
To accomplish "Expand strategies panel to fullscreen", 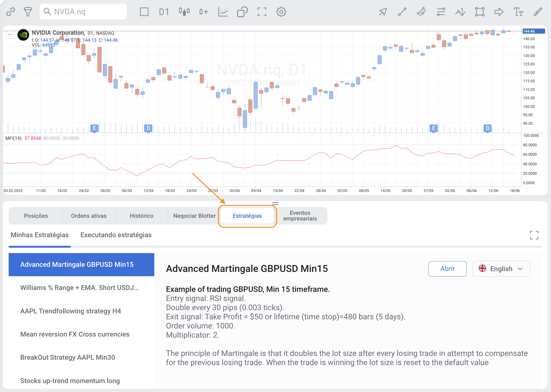I will [534, 235].
